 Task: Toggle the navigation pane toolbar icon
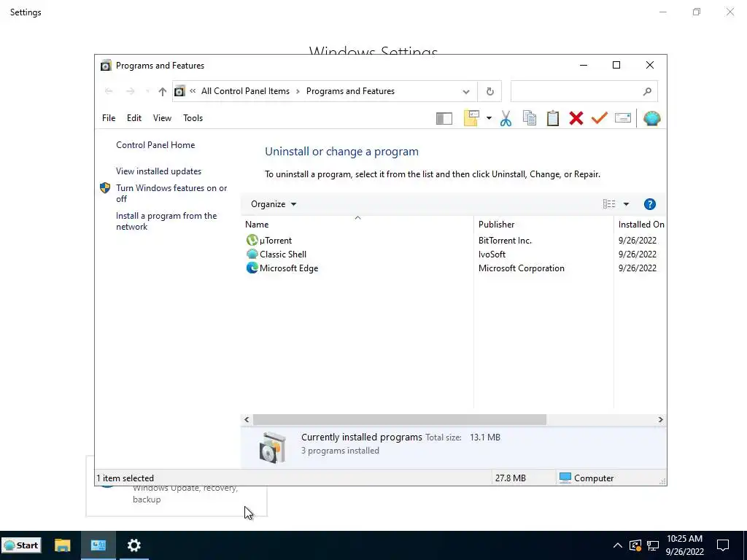tap(444, 119)
